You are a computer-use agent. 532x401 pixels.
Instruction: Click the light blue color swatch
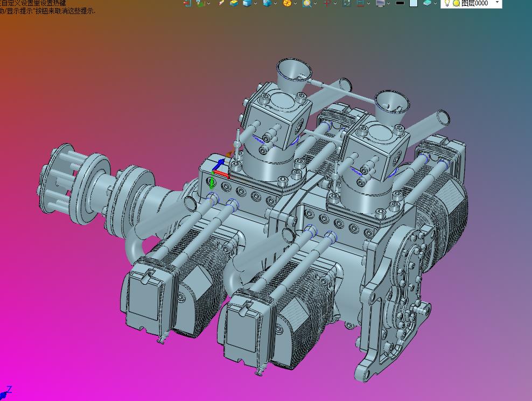(x=413, y=3)
